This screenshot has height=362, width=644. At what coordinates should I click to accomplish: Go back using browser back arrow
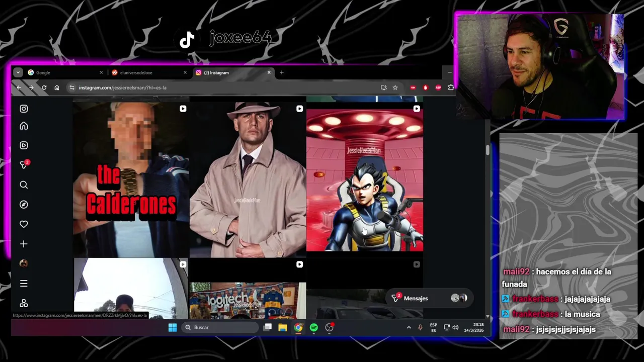(x=19, y=87)
